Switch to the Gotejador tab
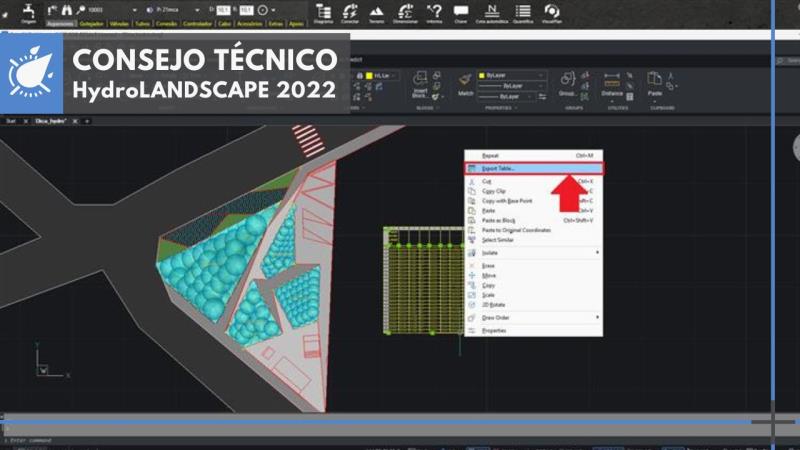Screen dimensions: 800x450 (x=92, y=23)
